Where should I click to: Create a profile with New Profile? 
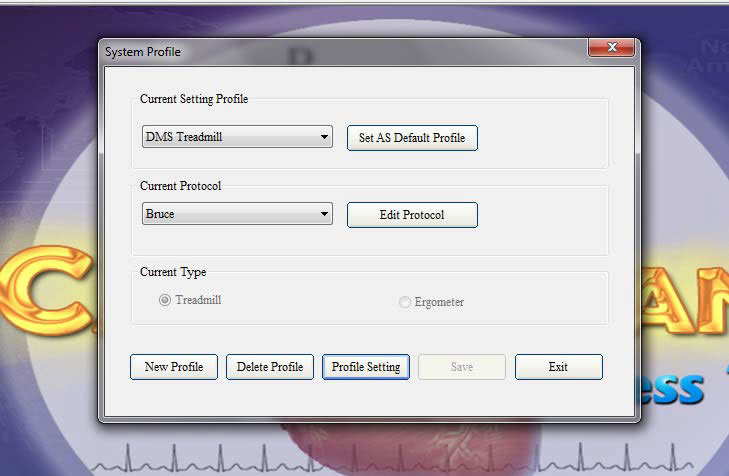pyautogui.click(x=174, y=367)
